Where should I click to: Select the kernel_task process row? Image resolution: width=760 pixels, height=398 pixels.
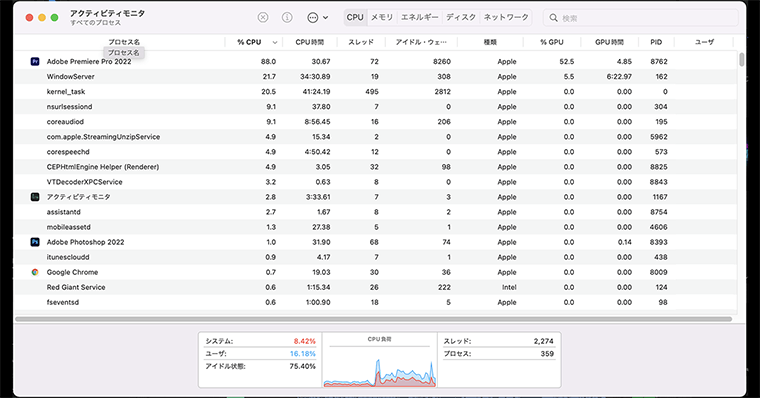point(376,92)
